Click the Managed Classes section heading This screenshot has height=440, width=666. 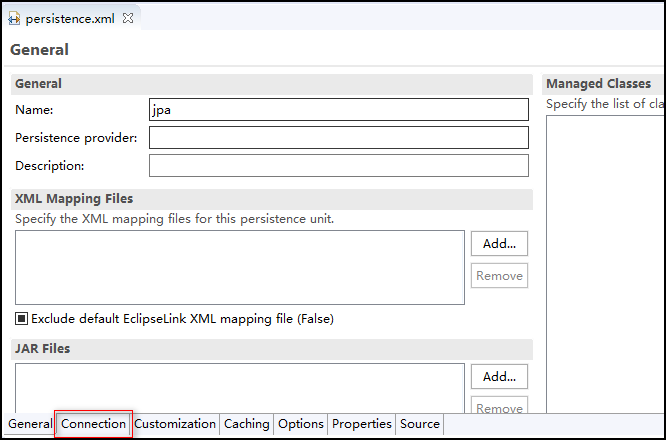click(x=598, y=84)
